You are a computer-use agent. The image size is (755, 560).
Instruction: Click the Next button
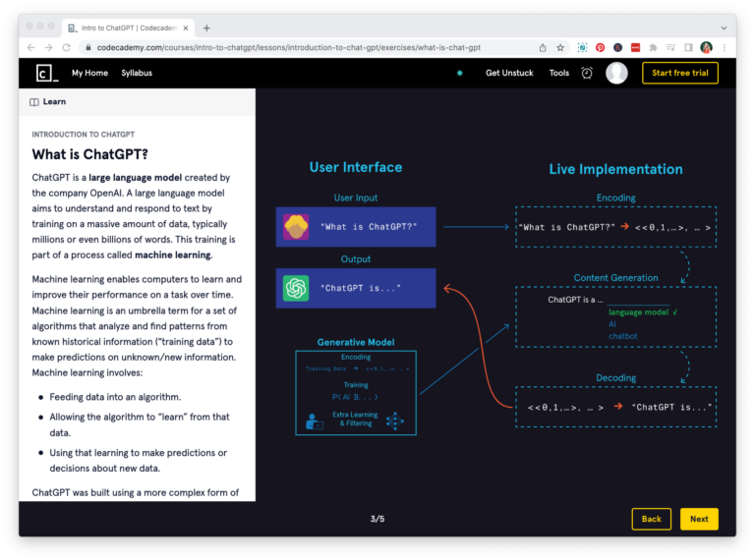pos(699,519)
